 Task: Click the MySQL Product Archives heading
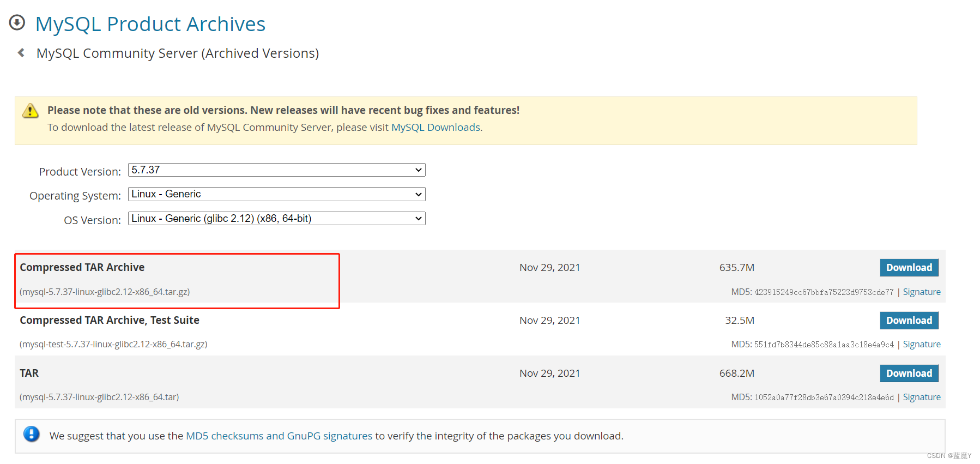point(150,24)
